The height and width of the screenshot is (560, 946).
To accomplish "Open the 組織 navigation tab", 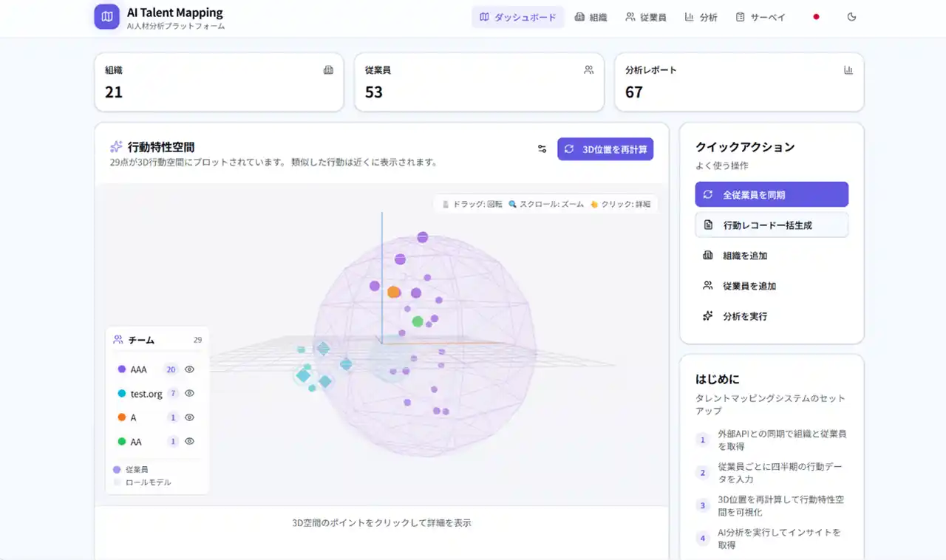I will (591, 17).
